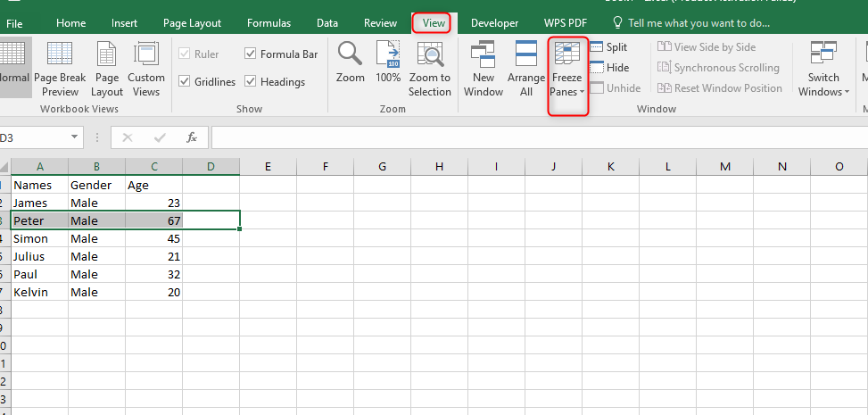Open the Data tab

click(327, 23)
